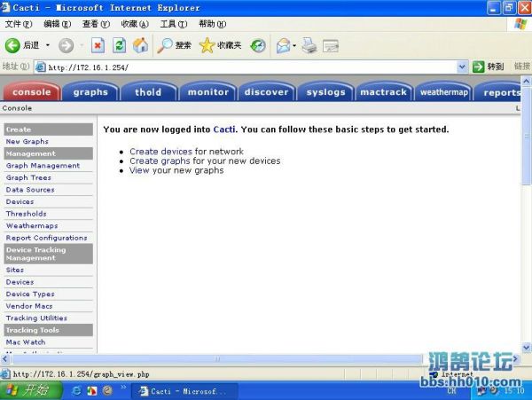Click the Cacti title bar icon
Viewport: 532px width, 400px height.
[5, 7]
